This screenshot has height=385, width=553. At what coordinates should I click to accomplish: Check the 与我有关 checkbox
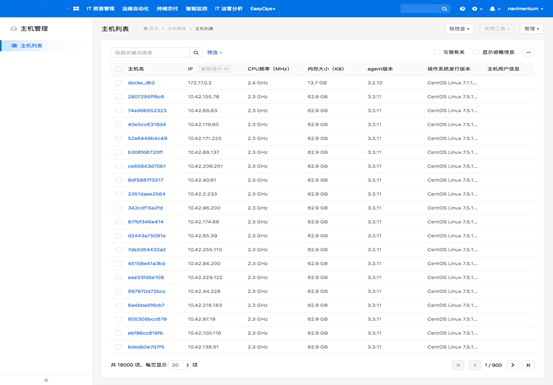(x=437, y=52)
